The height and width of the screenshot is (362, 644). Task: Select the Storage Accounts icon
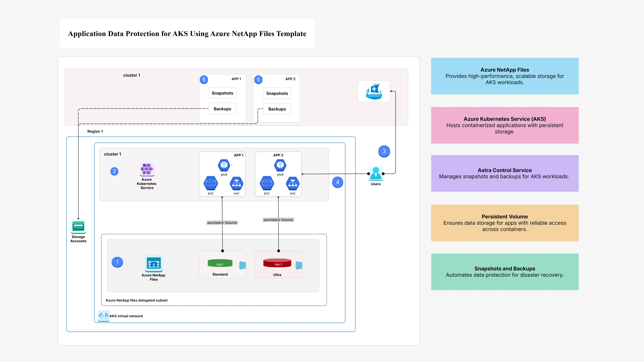point(78,227)
